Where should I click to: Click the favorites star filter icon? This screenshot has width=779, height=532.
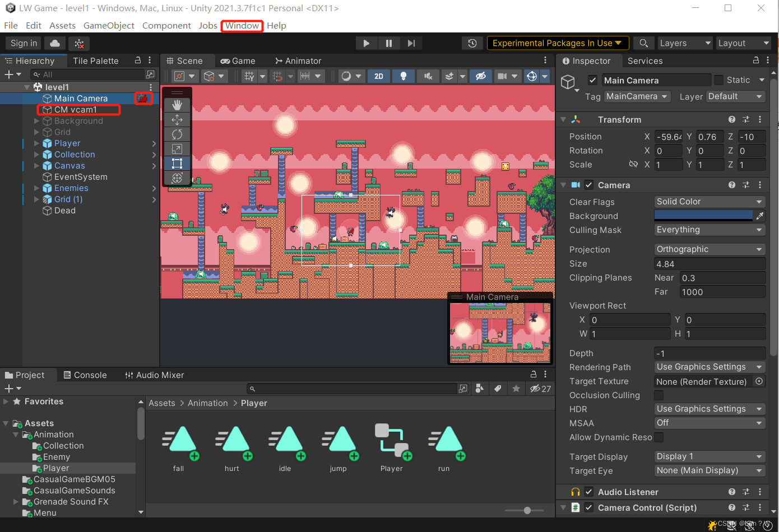tap(516, 388)
